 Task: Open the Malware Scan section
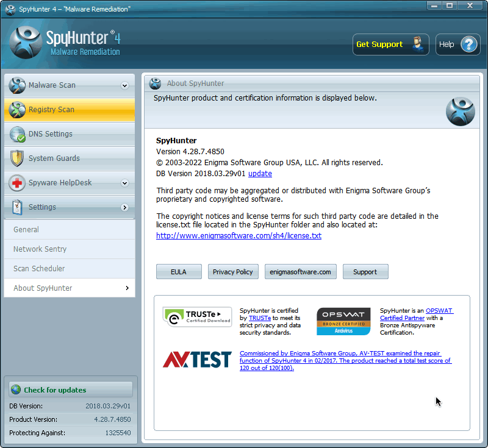click(70, 85)
